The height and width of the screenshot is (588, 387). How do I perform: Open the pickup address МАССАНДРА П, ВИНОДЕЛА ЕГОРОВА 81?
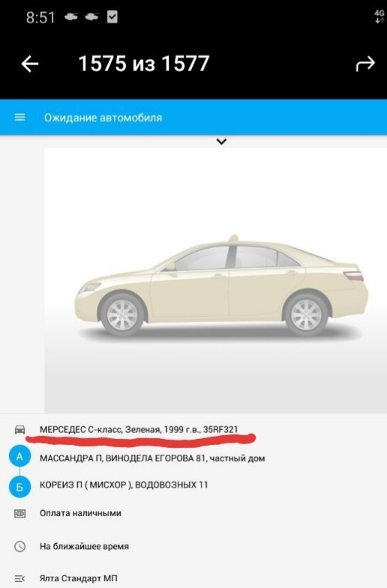click(x=152, y=458)
